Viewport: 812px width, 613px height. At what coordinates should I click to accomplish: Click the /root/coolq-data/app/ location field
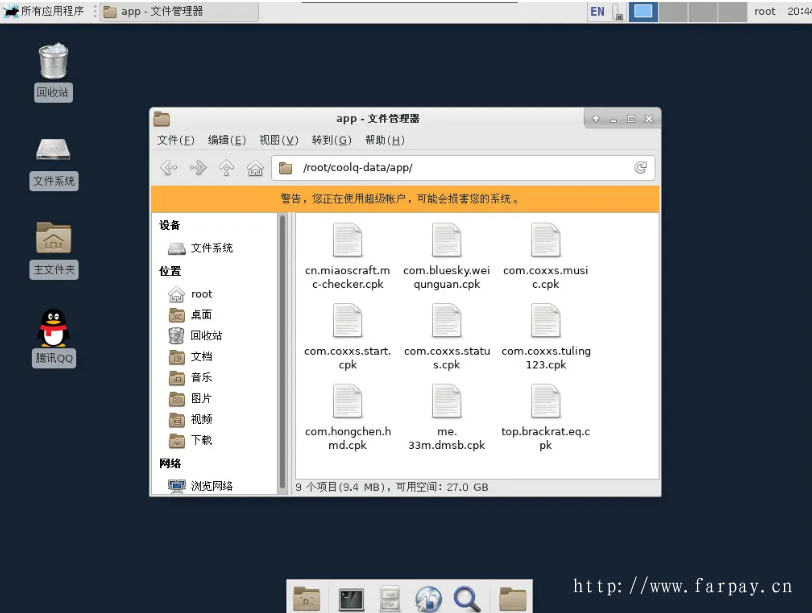pyautogui.click(x=460, y=168)
